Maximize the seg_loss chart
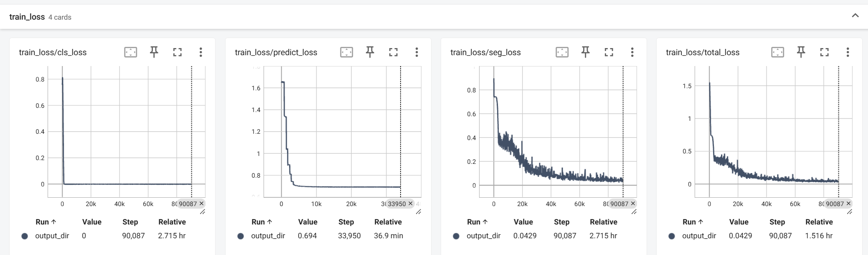The image size is (868, 255). [609, 52]
